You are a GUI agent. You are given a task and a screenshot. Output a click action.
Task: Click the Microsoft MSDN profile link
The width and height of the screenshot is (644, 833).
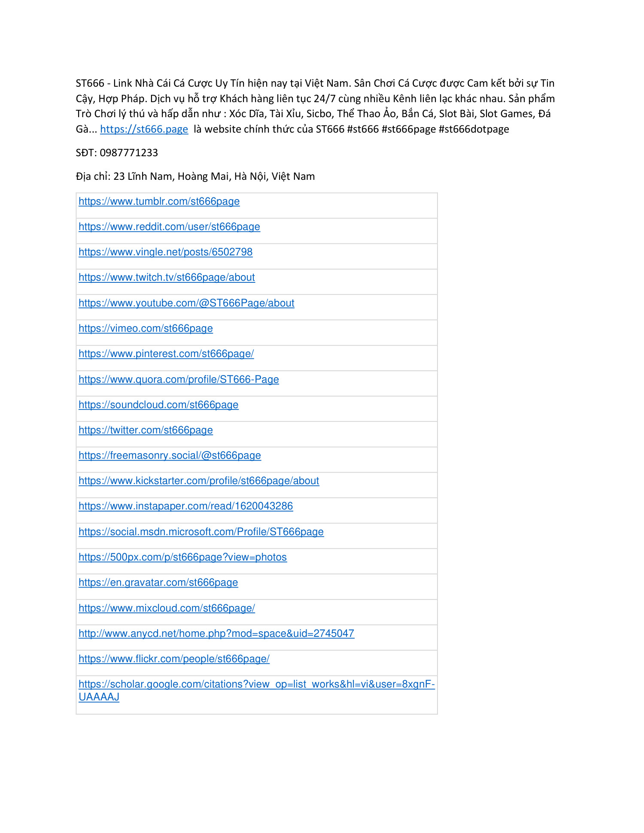pyautogui.click(x=201, y=532)
